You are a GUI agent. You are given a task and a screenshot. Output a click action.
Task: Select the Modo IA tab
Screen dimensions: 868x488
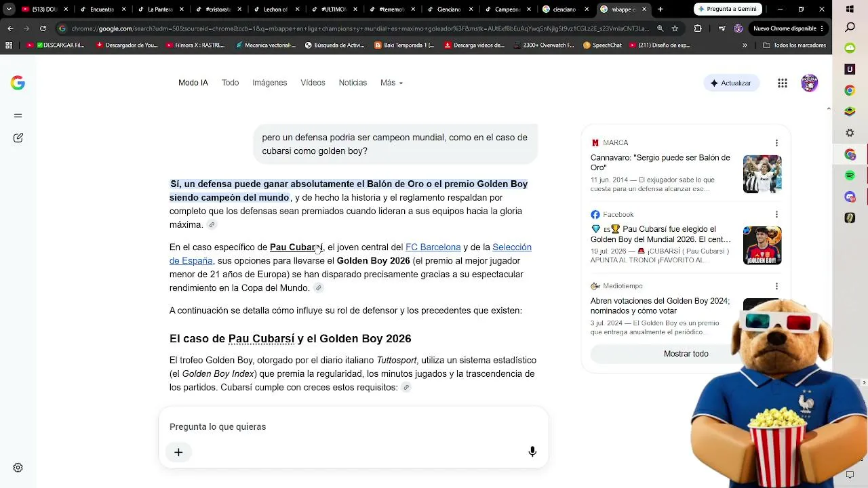pos(193,83)
